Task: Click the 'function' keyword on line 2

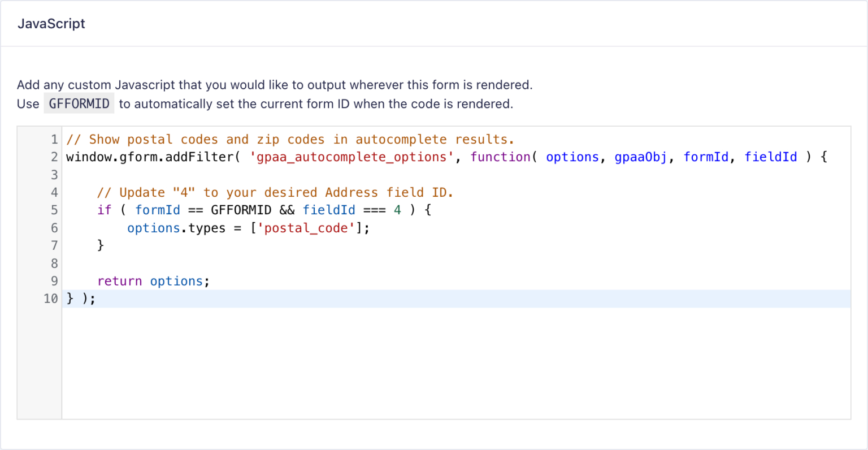Action: coord(501,157)
